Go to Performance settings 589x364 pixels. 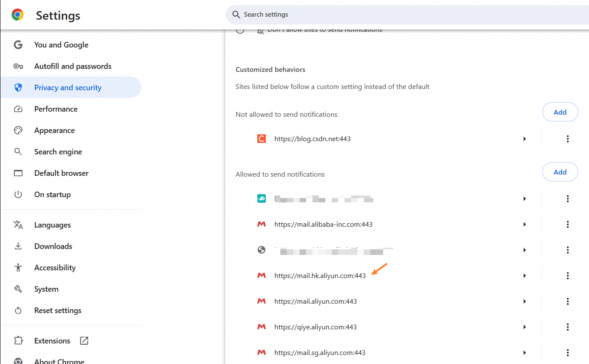[56, 109]
